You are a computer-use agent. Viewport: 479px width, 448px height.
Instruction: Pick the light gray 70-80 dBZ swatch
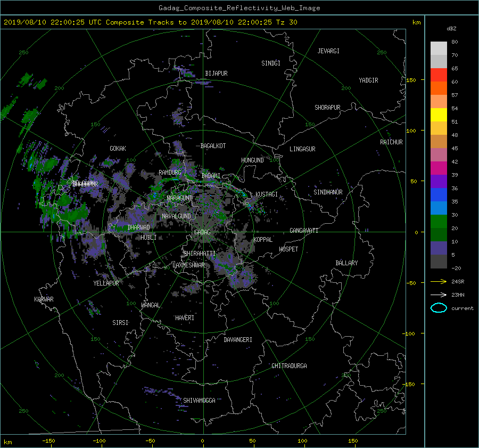pyautogui.click(x=439, y=48)
